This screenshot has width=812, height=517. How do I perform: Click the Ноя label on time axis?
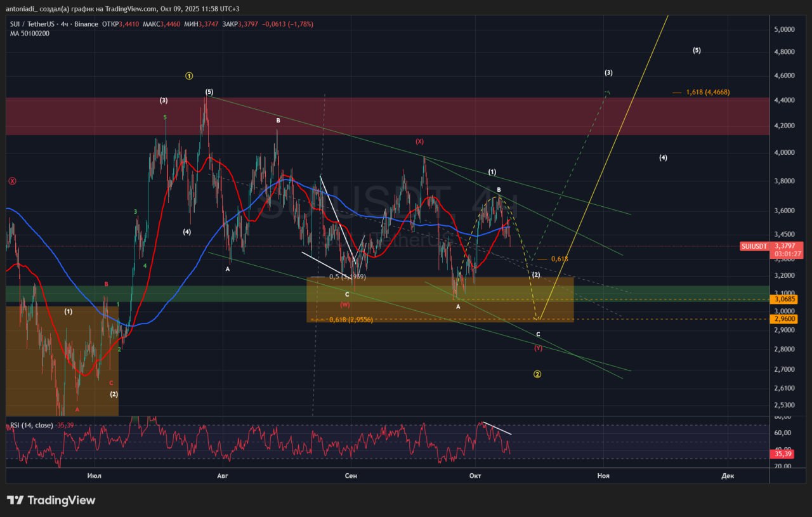coord(603,475)
